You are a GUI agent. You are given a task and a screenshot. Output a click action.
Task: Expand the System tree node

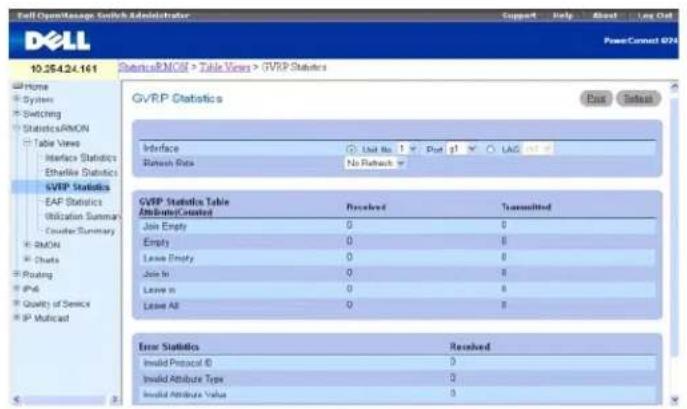(17, 99)
